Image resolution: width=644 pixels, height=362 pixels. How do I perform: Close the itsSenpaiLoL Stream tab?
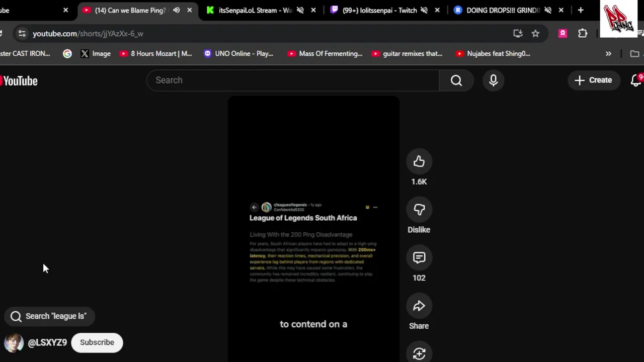(x=313, y=10)
